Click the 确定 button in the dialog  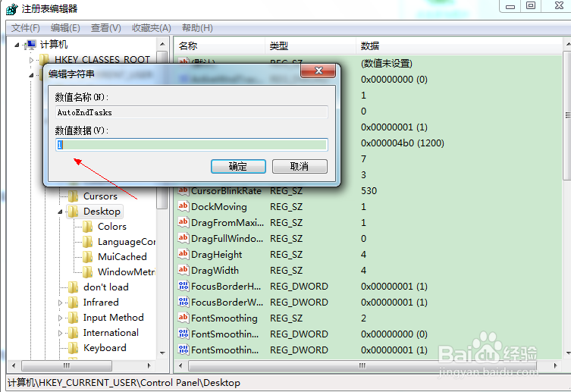pos(238,166)
